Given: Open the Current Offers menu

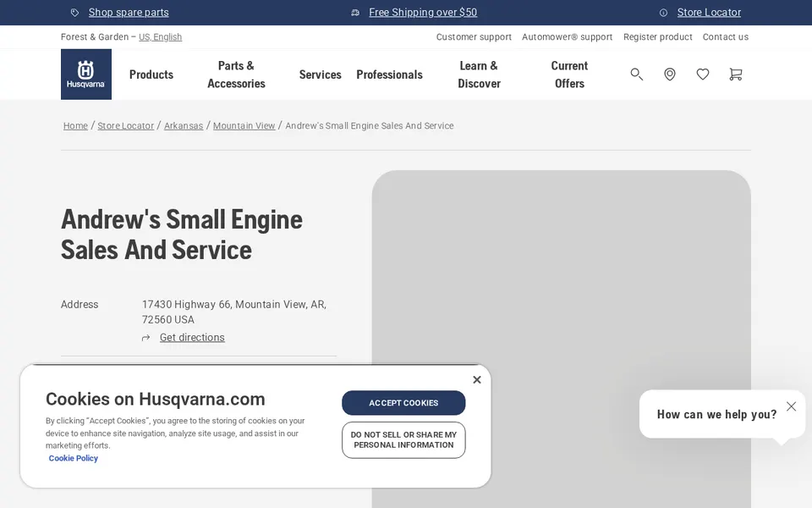Looking at the screenshot, I should (569, 75).
